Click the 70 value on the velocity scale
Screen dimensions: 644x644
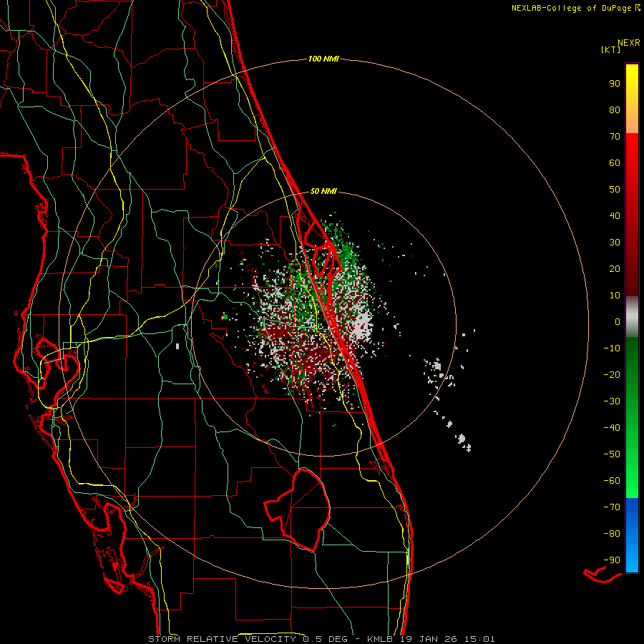(615, 137)
